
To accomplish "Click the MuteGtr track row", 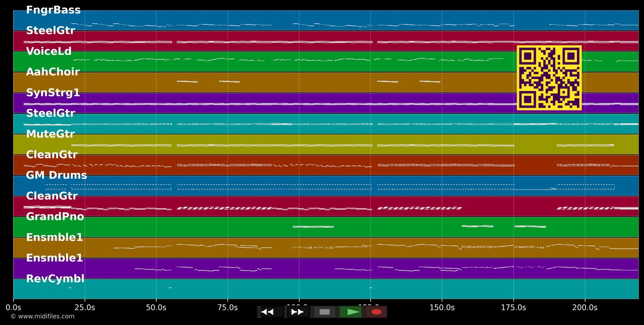I will pyautogui.click(x=50, y=134).
